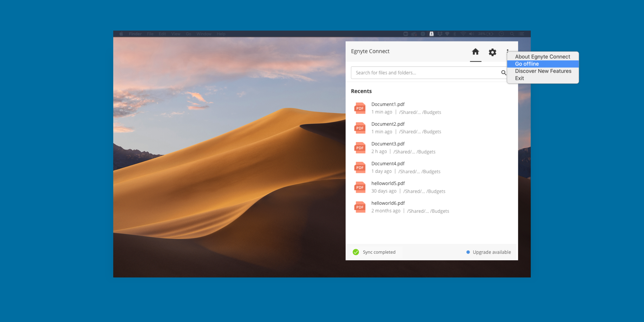The image size is (644, 322).
Task: Click the search magnifier icon
Action: click(503, 73)
